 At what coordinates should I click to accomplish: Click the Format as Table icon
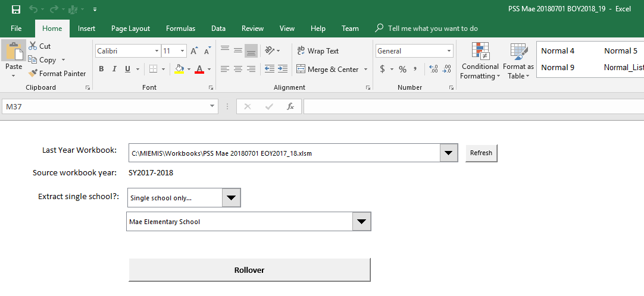click(x=518, y=52)
